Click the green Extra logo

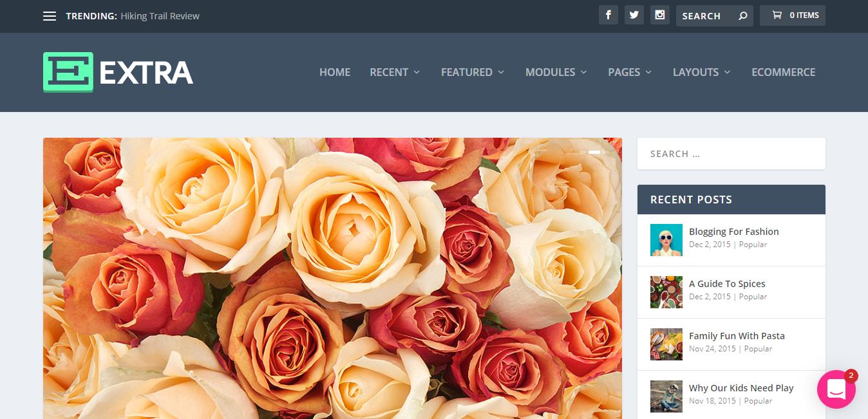68,72
